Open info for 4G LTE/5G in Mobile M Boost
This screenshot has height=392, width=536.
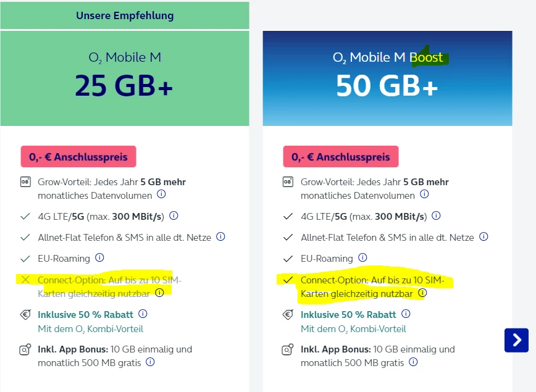(437, 216)
